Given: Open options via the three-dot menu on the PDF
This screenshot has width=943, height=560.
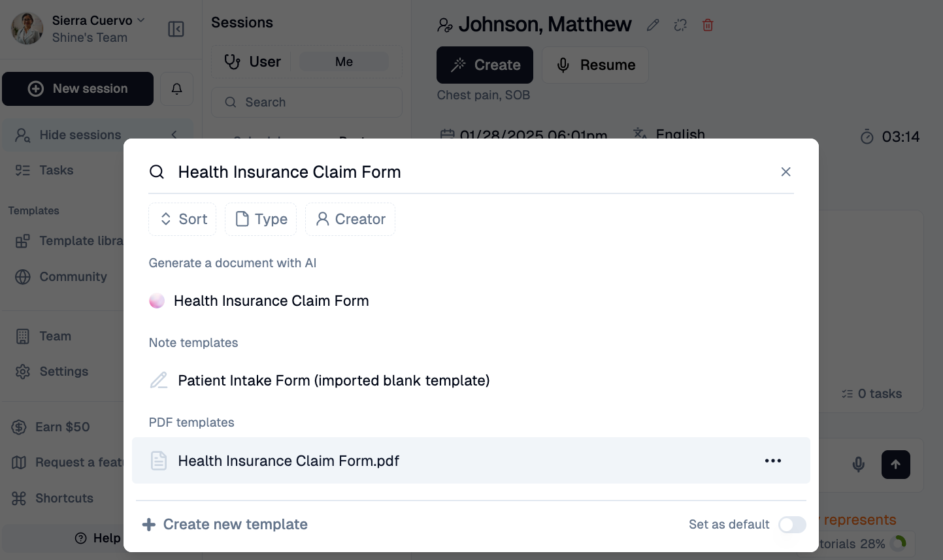Looking at the screenshot, I should click(x=772, y=461).
